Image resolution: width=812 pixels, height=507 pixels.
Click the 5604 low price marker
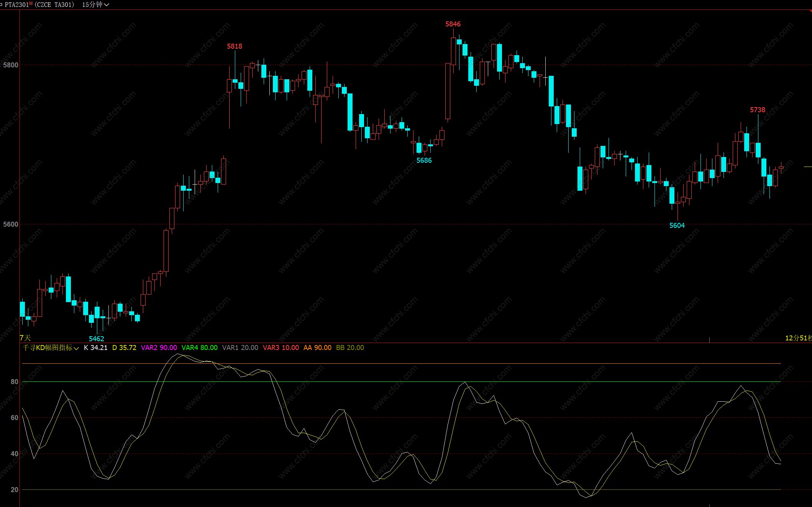pyautogui.click(x=677, y=226)
